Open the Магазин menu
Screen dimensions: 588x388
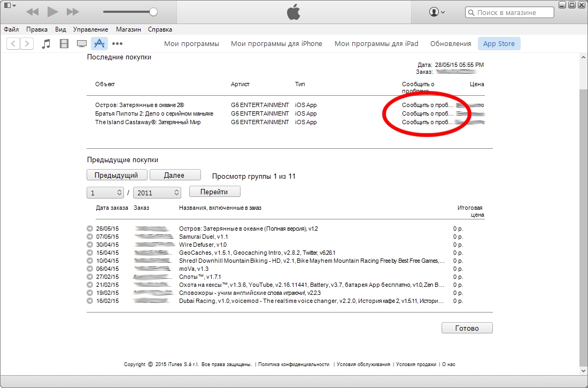[128, 29]
